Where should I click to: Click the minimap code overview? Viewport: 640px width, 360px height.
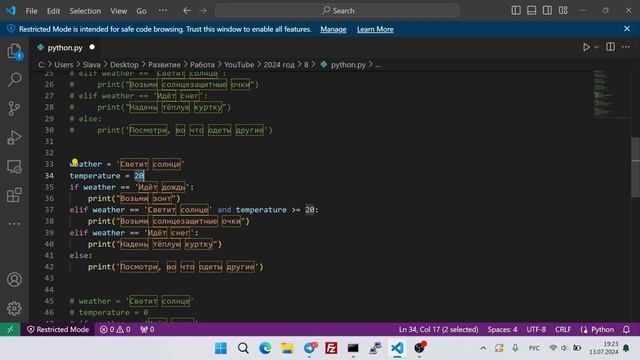[x=611, y=94]
